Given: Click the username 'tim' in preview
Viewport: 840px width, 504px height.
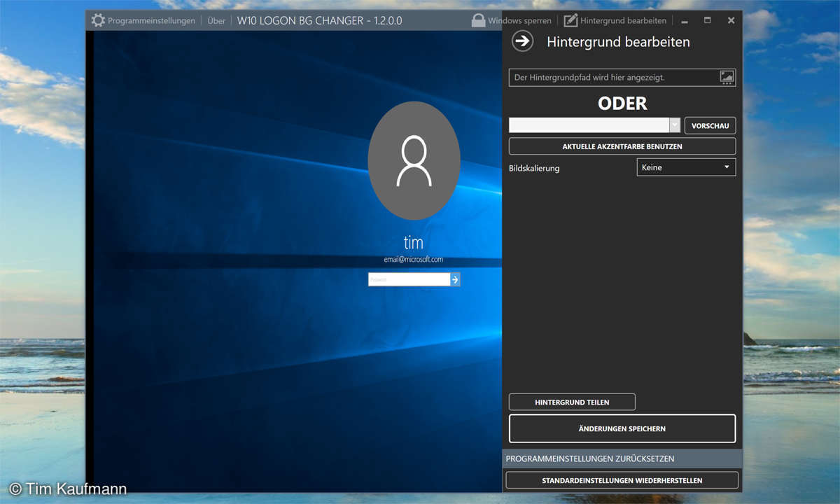Looking at the screenshot, I should point(414,243).
